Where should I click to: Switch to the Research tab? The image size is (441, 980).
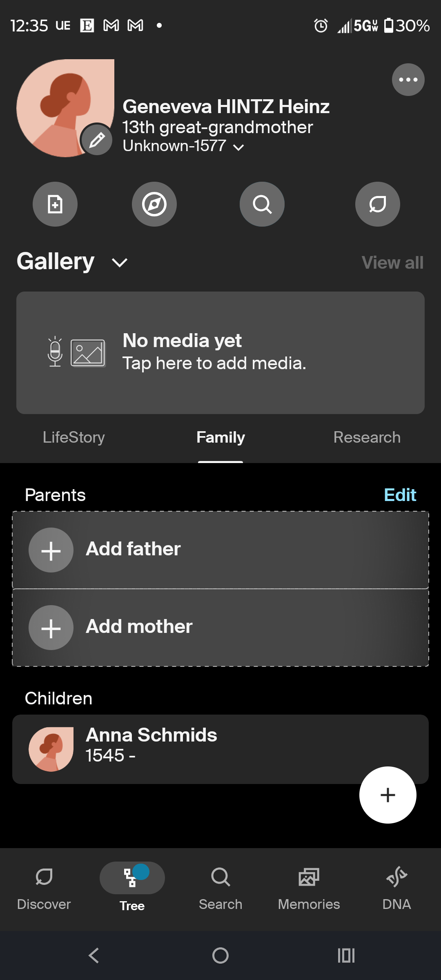pyautogui.click(x=367, y=437)
